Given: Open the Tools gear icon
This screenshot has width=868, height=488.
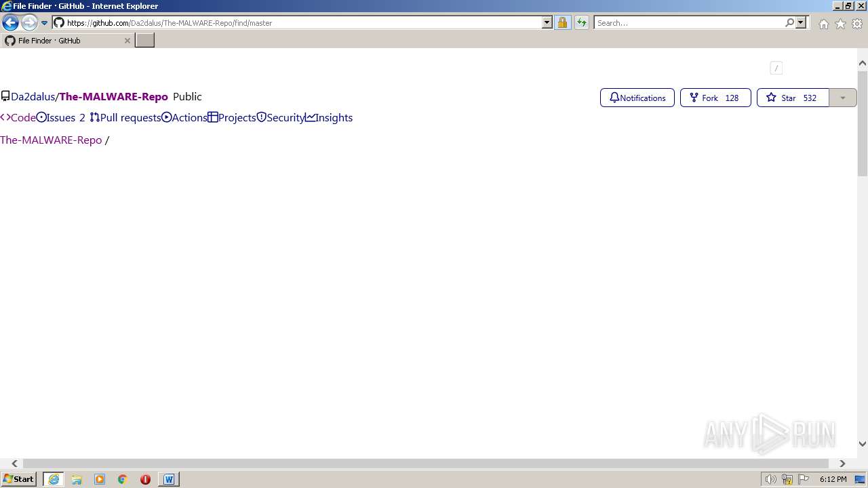Looking at the screenshot, I should click(857, 24).
